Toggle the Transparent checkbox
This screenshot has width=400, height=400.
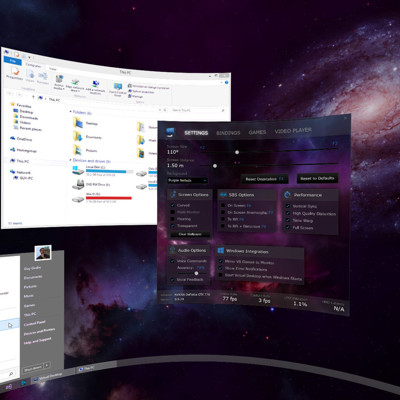173,226
